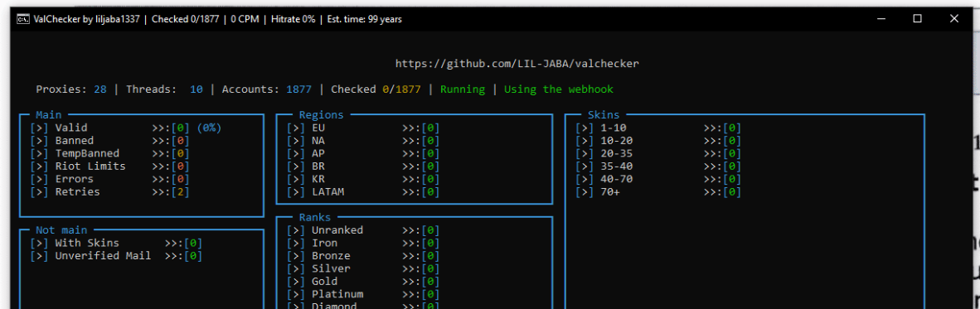The height and width of the screenshot is (309, 980).
Task: Select the Gold rank row
Action: pos(363,282)
